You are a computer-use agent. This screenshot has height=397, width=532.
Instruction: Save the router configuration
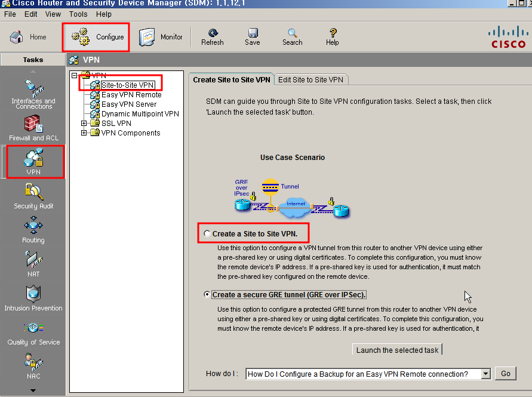253,37
